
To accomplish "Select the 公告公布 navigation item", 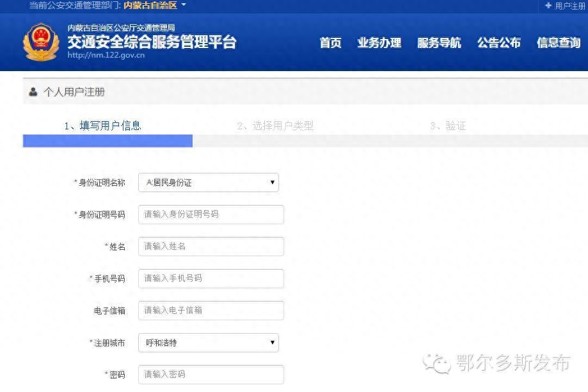I will click(x=498, y=43).
